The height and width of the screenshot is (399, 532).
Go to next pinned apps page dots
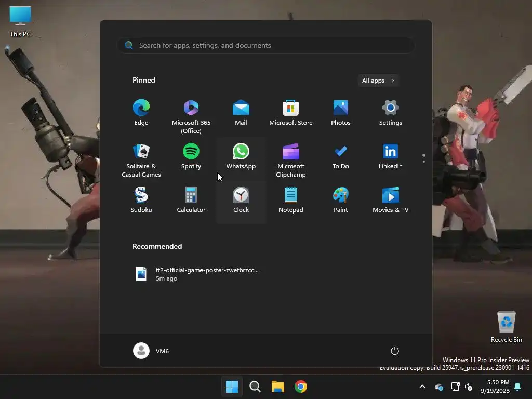tap(424, 158)
